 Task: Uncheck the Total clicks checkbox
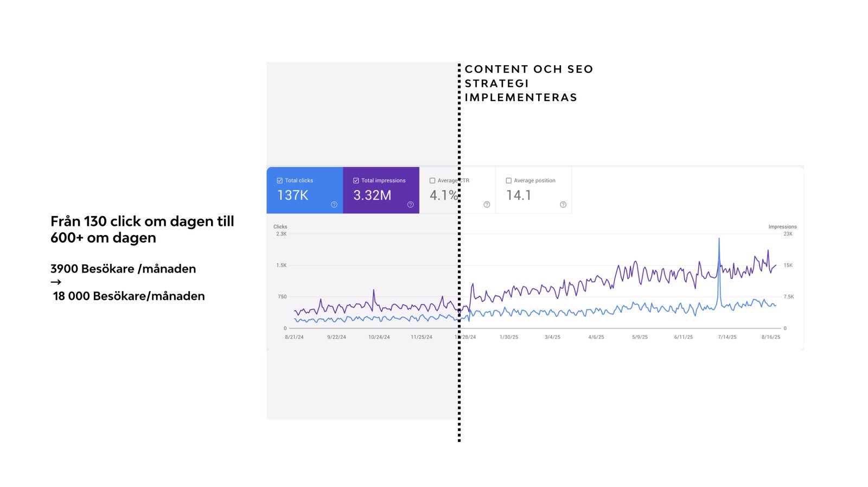coord(280,181)
